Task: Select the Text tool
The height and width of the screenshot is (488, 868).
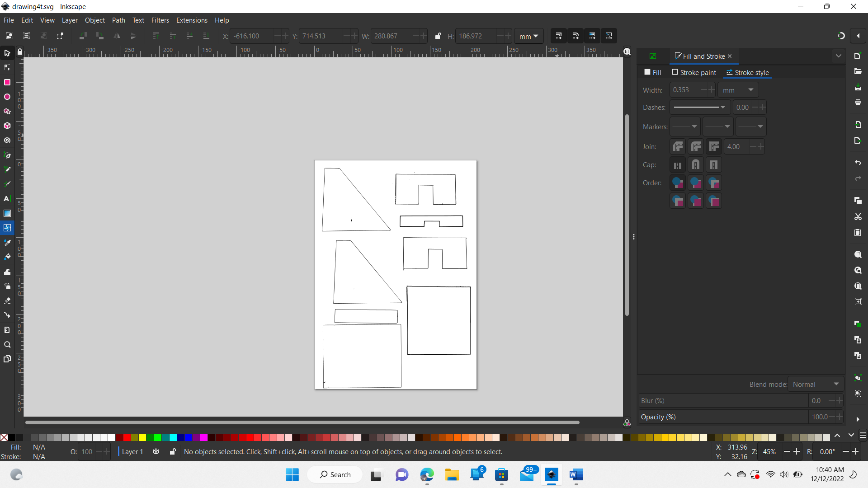Action: tap(7, 199)
